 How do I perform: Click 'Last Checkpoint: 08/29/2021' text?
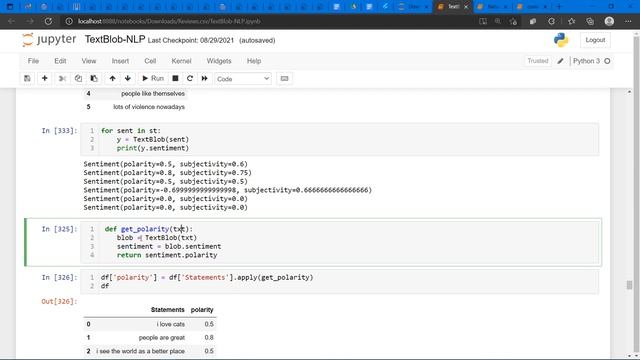(x=191, y=40)
